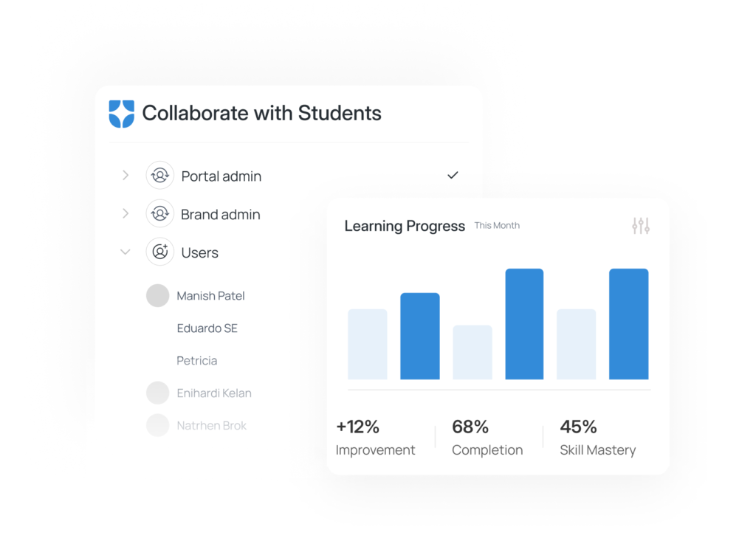
Task: Click the Manish Patel name
Action: point(210,295)
